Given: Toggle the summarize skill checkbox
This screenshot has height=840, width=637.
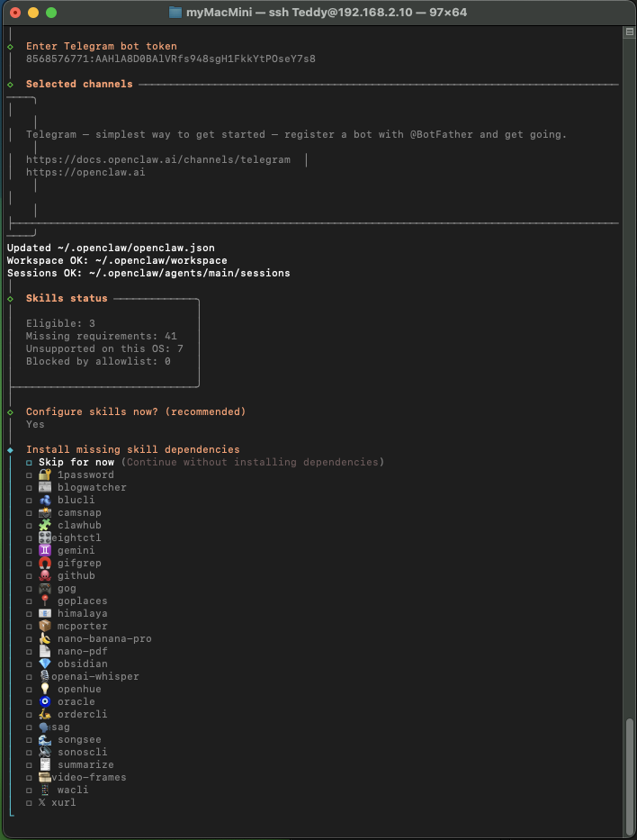Looking at the screenshot, I should [29, 764].
